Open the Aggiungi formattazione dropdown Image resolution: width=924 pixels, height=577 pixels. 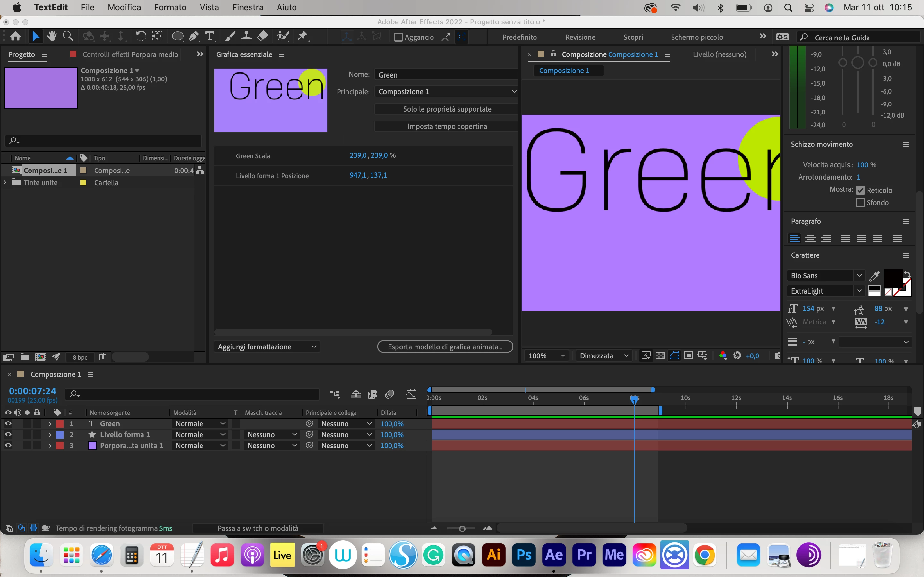(x=267, y=347)
